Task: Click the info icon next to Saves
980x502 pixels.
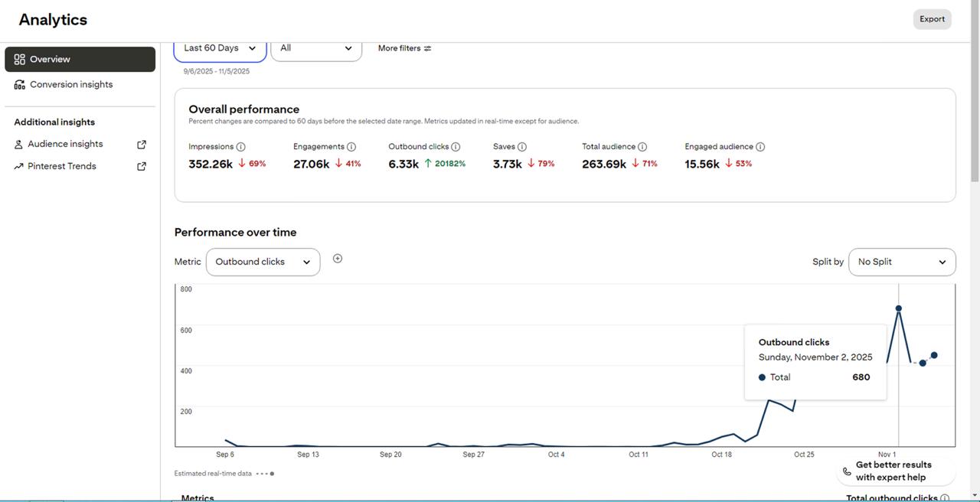Action: (x=522, y=147)
